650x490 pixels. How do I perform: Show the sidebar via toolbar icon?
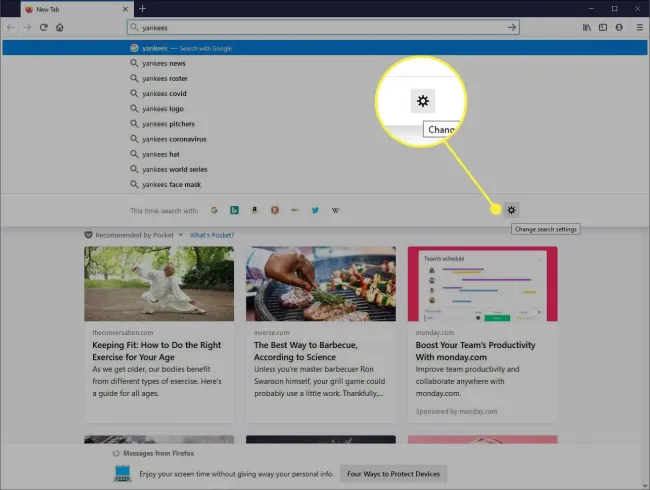[603, 27]
